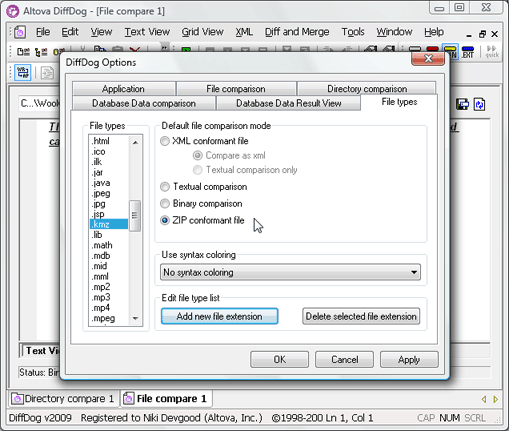Image resolution: width=509 pixels, height=431 pixels.
Task: Open the File menu
Action: click(43, 32)
